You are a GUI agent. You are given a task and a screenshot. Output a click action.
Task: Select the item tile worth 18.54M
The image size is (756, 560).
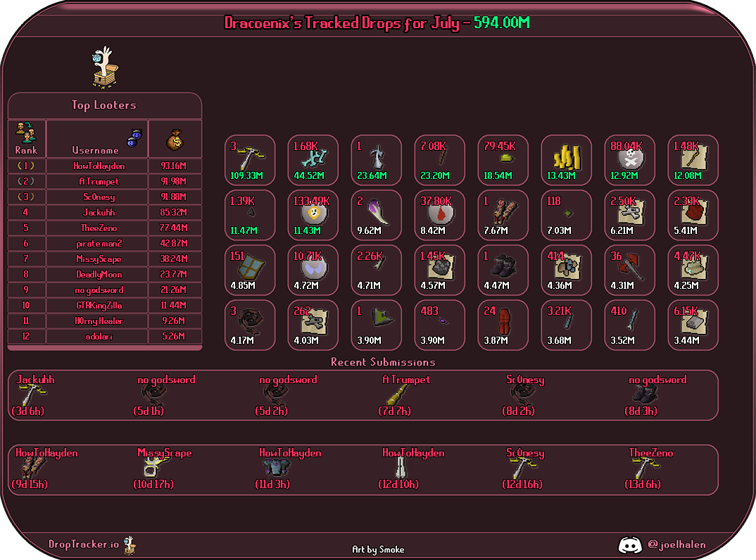tap(503, 160)
